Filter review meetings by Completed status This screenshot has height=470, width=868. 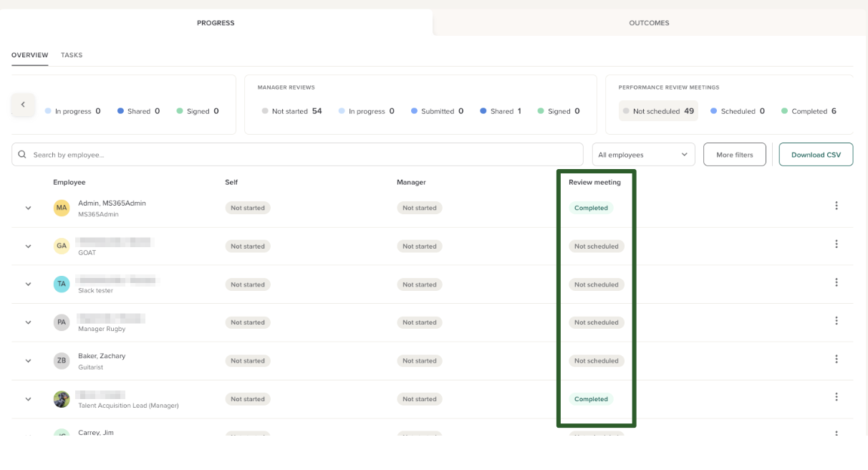[809, 111]
